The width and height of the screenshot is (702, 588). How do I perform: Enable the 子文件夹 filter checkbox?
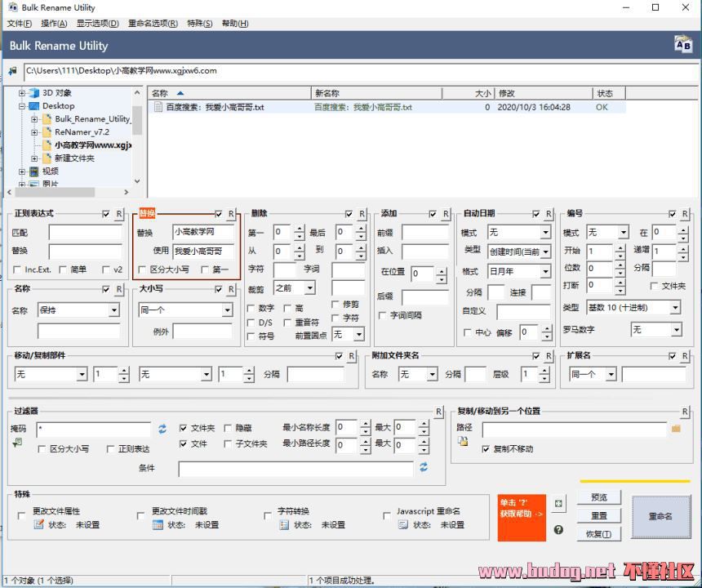coord(228,443)
